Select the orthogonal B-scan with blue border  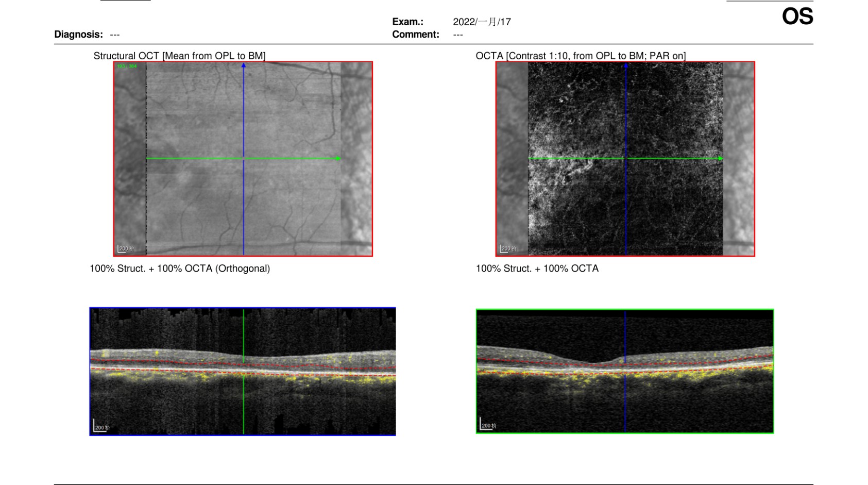(x=243, y=372)
